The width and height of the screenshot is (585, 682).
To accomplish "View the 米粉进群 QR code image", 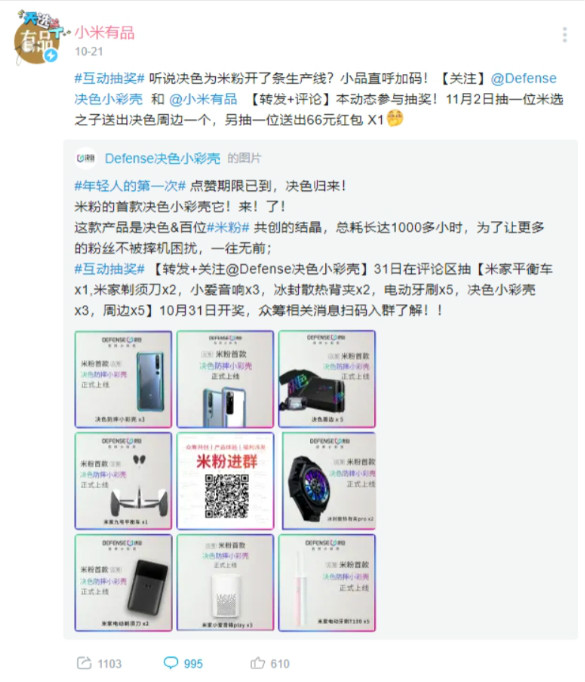I will [225, 481].
